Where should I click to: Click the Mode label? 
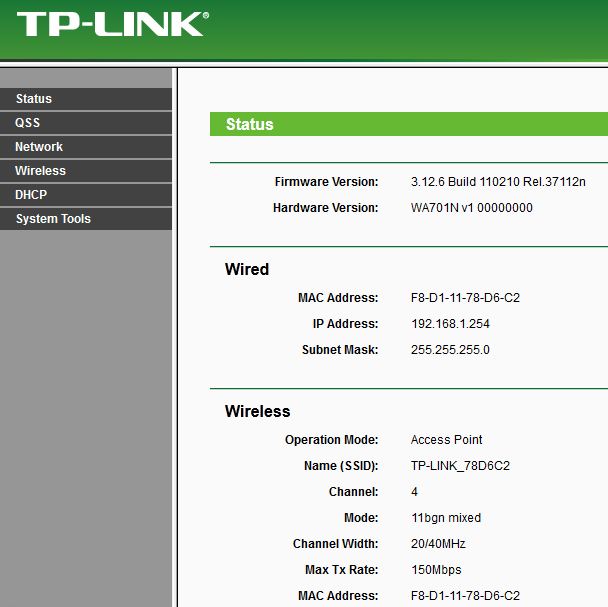pos(361,518)
